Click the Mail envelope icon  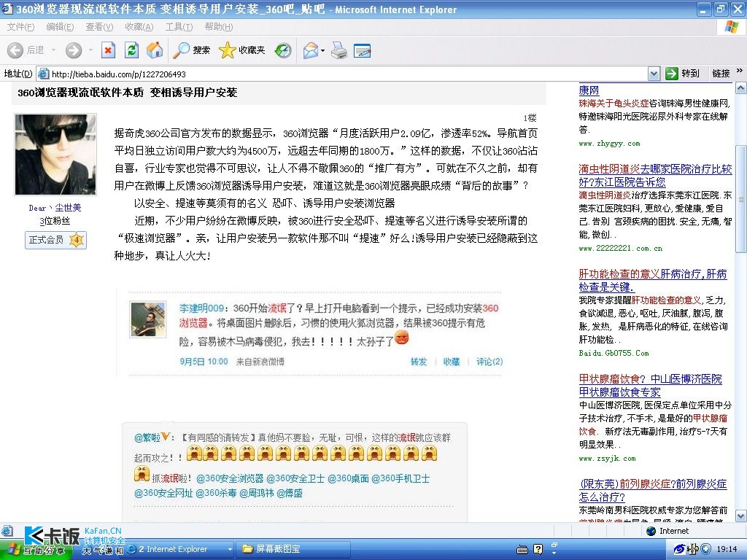(310, 50)
